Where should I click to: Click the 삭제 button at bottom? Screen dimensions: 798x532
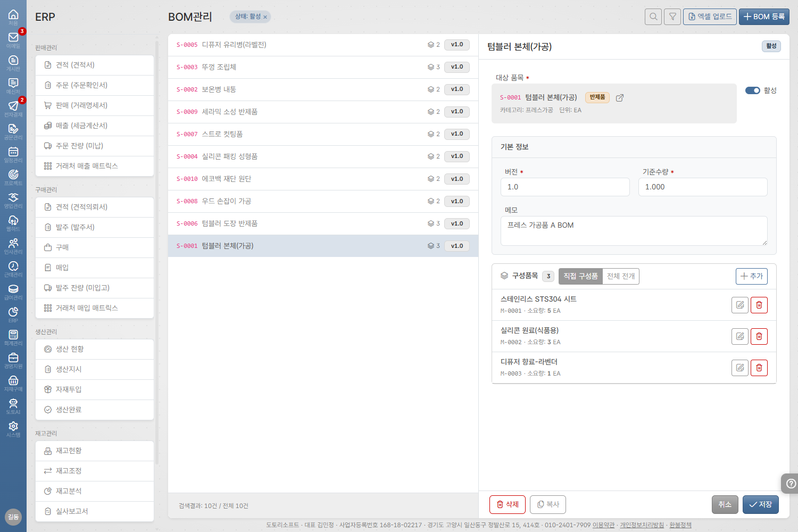click(x=508, y=504)
